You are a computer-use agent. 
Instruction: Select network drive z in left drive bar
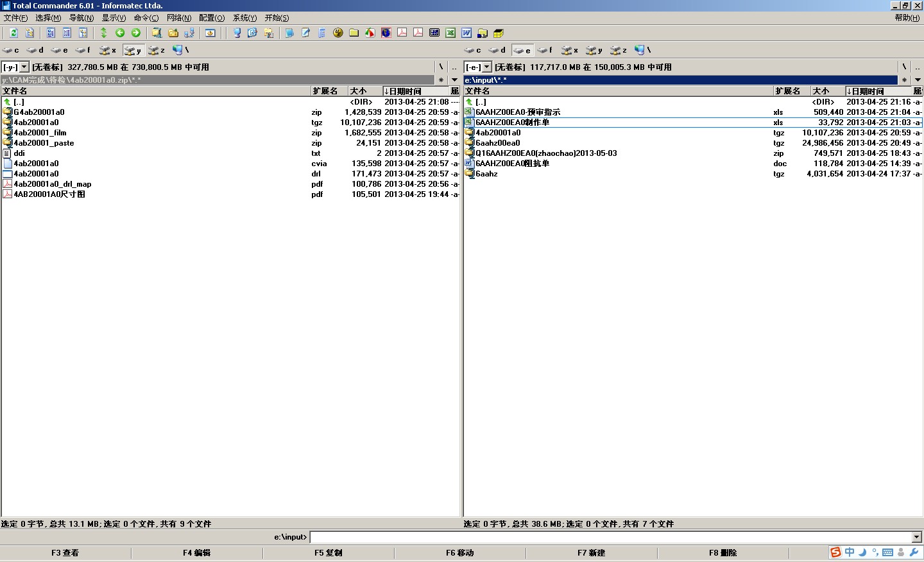pyautogui.click(x=157, y=50)
